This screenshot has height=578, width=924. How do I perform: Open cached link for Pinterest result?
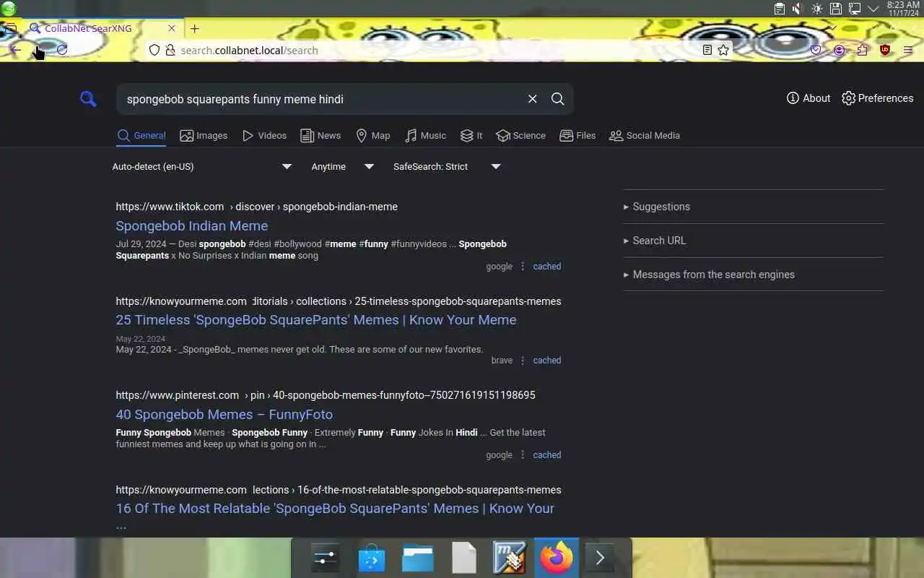click(x=547, y=455)
